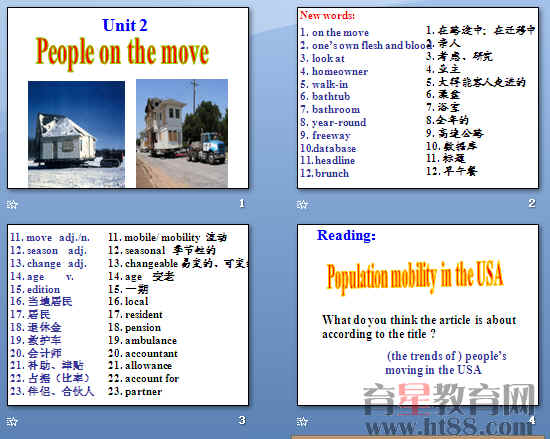Click the www.ht88.com watermark link
Viewport: 550px width, 439px height.
[x=451, y=427]
